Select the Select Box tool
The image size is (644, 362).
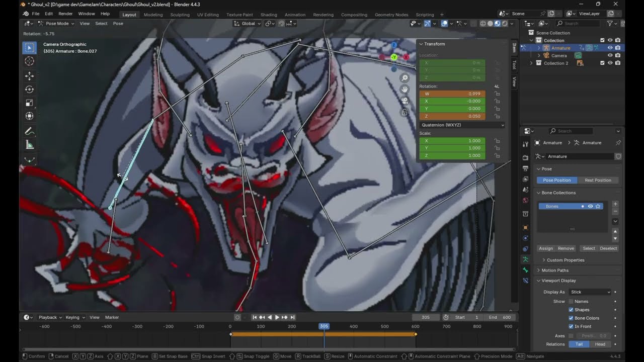point(29,48)
